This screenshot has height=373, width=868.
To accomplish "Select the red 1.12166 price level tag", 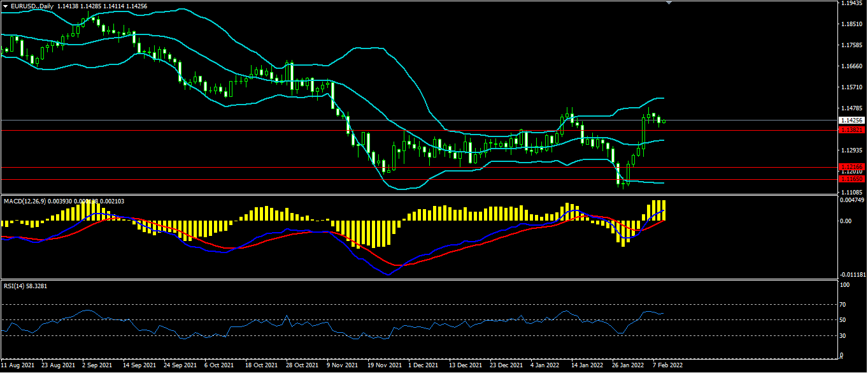I will pyautogui.click(x=851, y=167).
